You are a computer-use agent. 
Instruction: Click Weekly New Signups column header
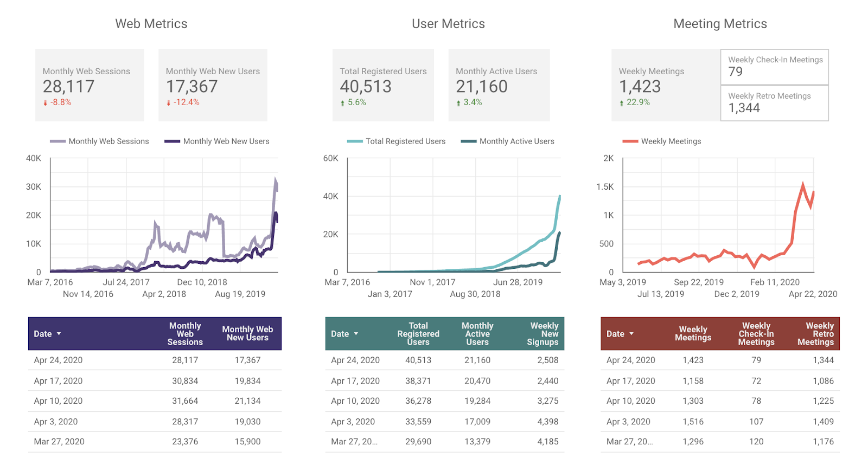[x=542, y=334]
